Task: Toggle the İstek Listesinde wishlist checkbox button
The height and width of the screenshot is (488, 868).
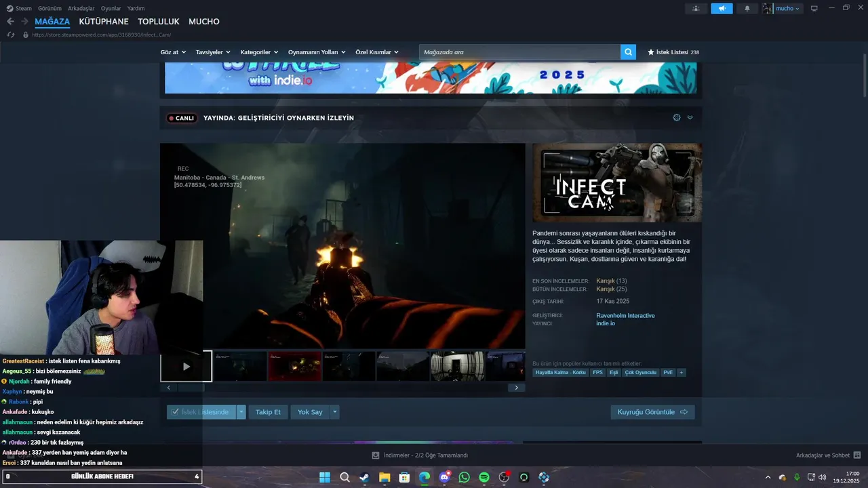Action: (201, 412)
